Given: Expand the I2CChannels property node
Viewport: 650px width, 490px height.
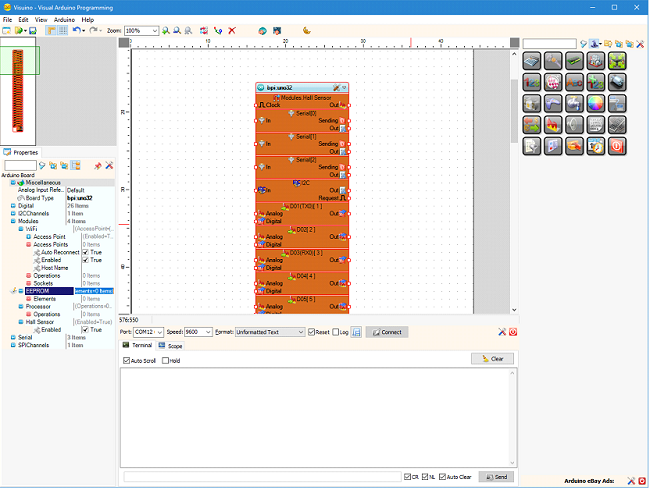Looking at the screenshot, I should (13, 214).
